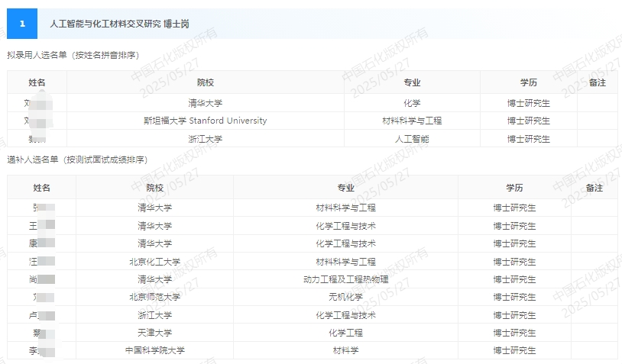Select the 人工智能 major cell
The width and height of the screenshot is (622, 364).
click(x=412, y=139)
